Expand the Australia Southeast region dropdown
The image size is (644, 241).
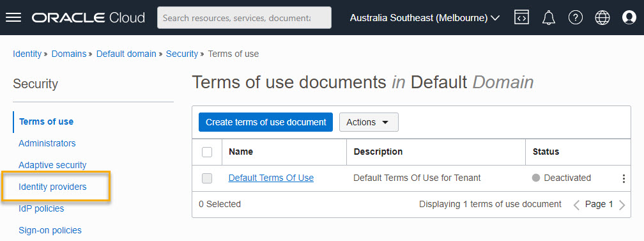425,18
